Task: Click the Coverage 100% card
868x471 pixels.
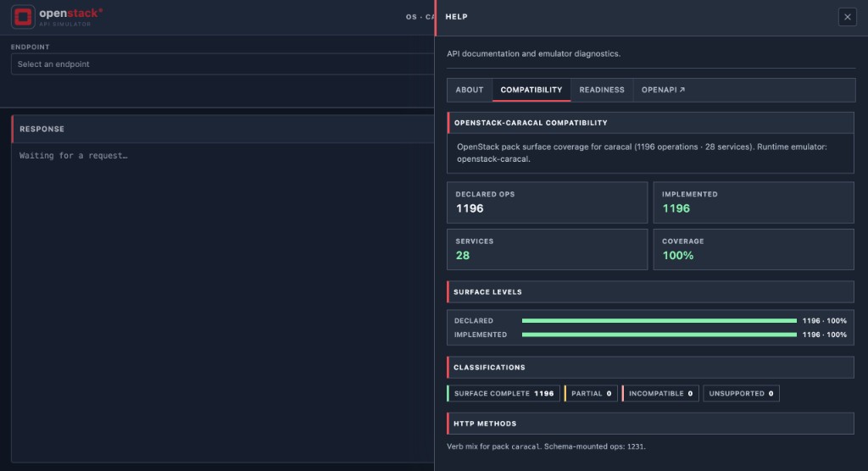Action: [754, 250]
